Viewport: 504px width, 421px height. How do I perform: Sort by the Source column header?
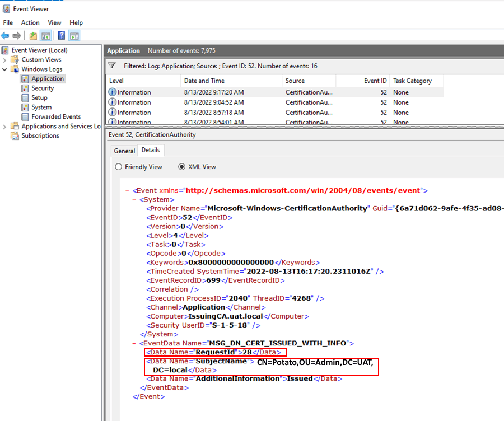[x=309, y=81]
